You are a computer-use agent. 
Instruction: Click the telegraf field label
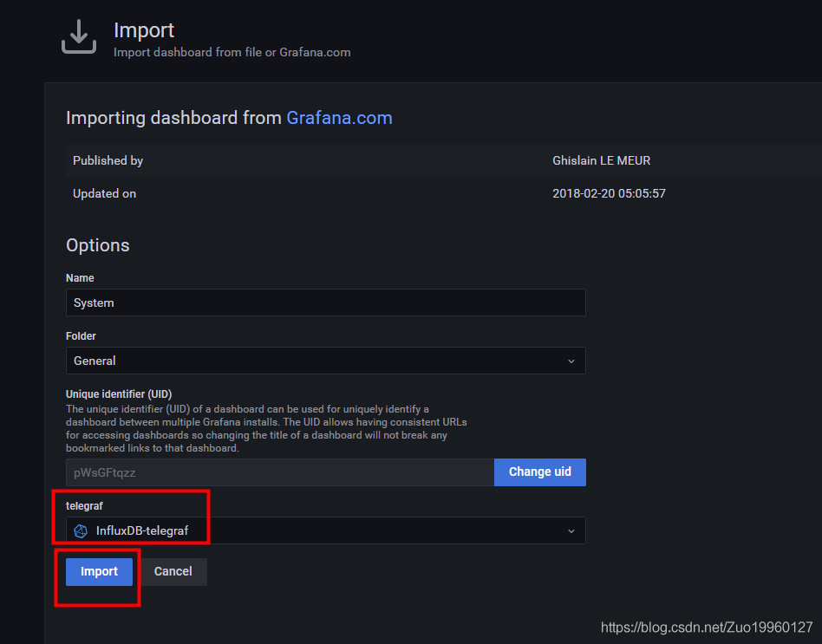coord(84,505)
